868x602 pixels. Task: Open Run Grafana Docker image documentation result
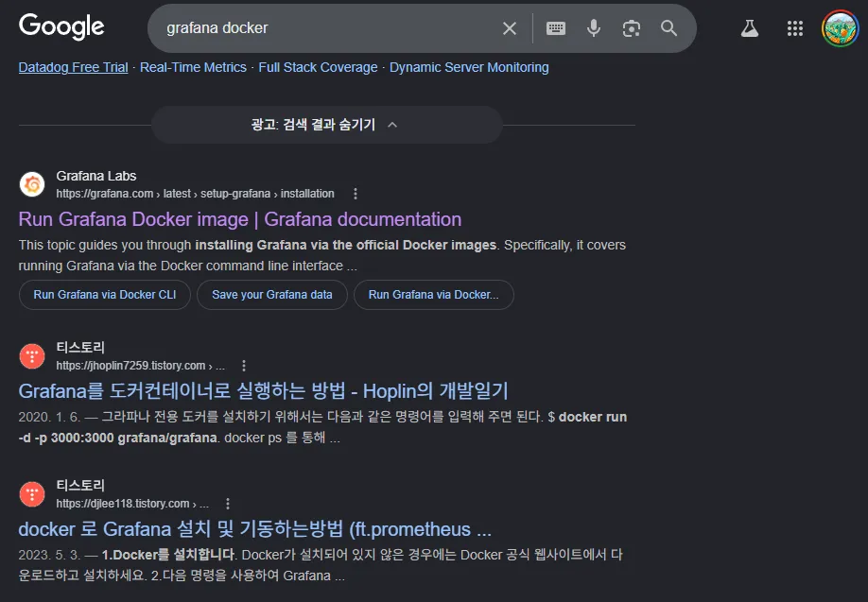point(240,219)
